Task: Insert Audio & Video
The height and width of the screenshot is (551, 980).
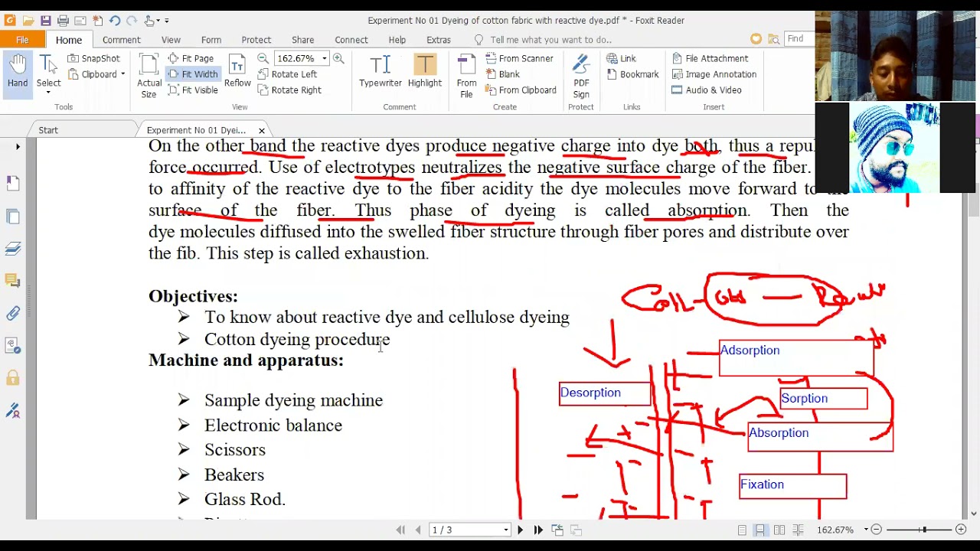Action: (706, 90)
